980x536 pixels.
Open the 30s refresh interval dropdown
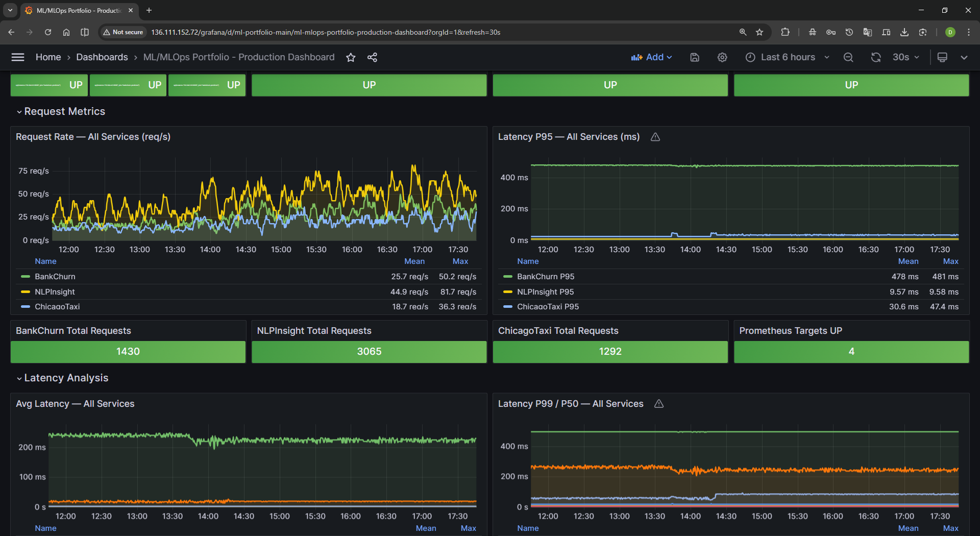(x=905, y=57)
